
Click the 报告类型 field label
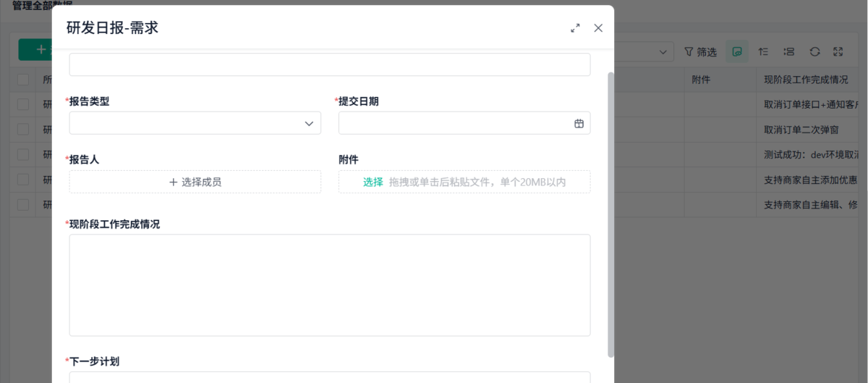click(x=89, y=101)
